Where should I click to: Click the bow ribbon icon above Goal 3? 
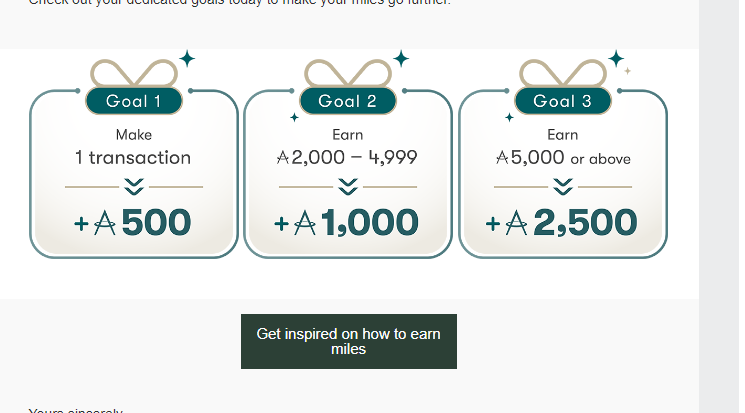pyautogui.click(x=562, y=73)
